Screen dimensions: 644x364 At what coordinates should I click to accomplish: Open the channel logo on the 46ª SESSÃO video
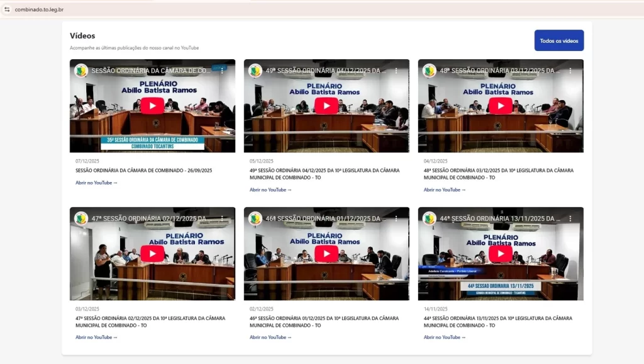pyautogui.click(x=254, y=219)
